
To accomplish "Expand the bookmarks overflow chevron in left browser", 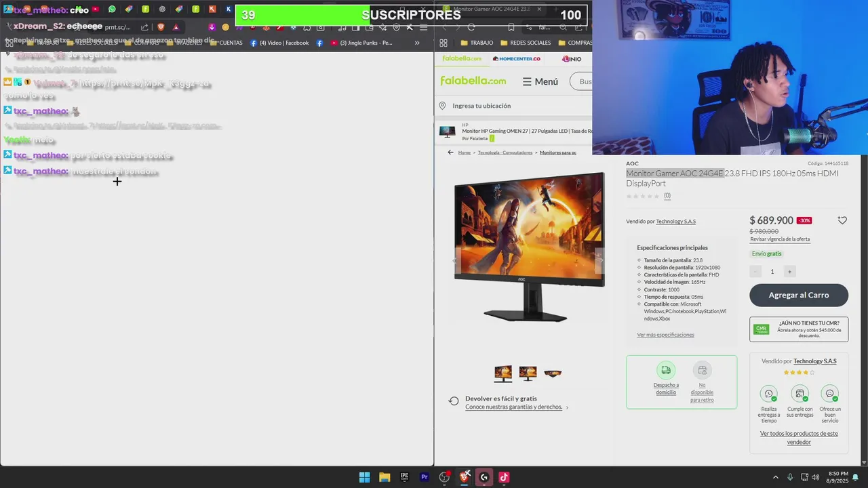I will coord(416,43).
